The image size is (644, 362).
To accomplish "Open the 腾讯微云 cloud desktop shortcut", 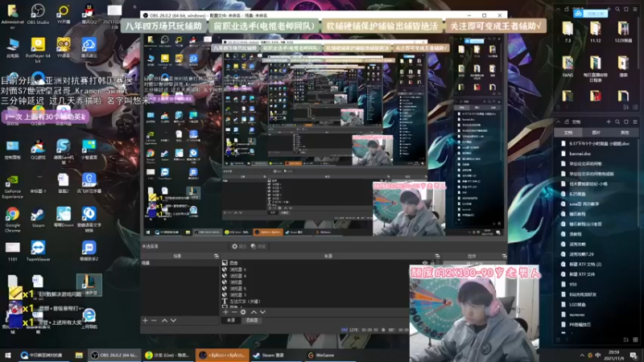I will tap(89, 47).
